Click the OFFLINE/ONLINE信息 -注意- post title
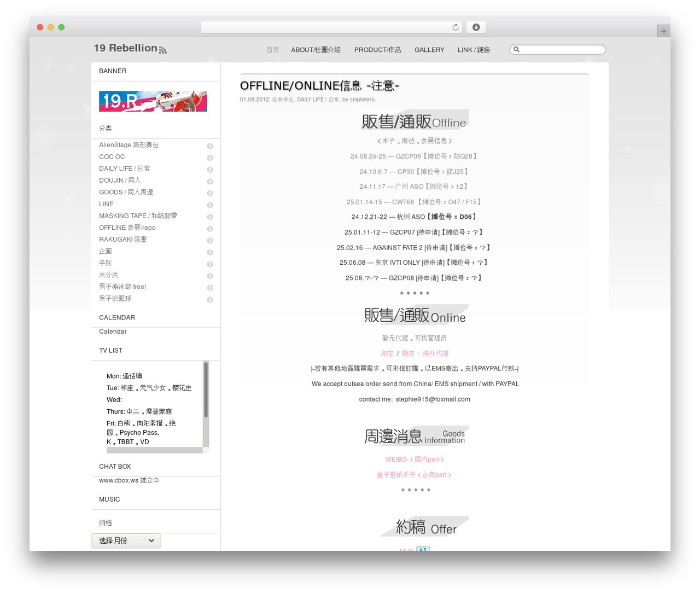Image resolution: width=700 pixels, height=593 pixels. [x=319, y=85]
